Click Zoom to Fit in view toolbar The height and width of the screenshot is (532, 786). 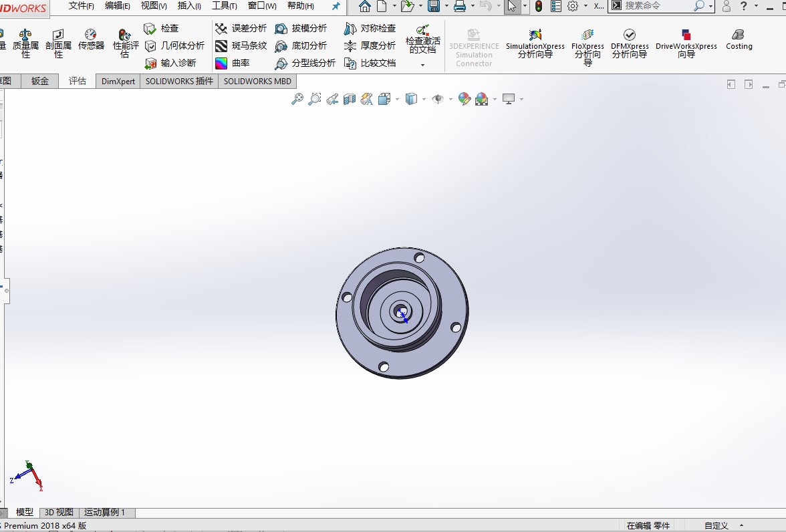pos(297,99)
